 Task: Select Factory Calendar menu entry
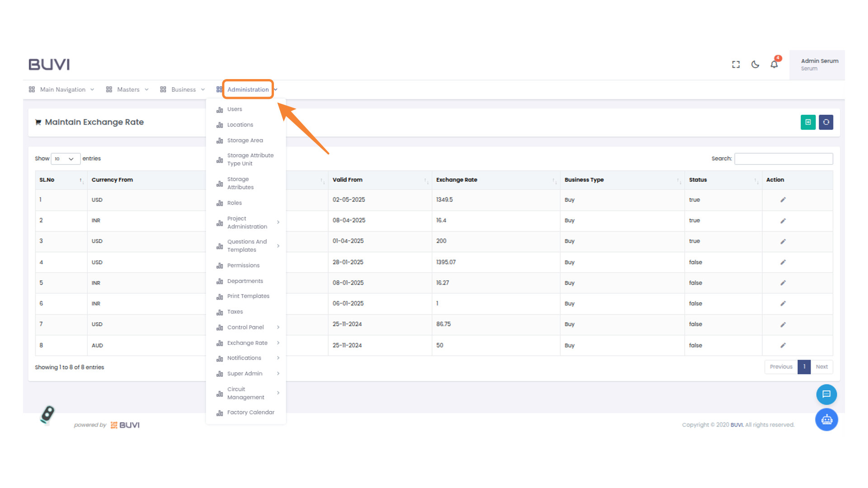(x=250, y=413)
